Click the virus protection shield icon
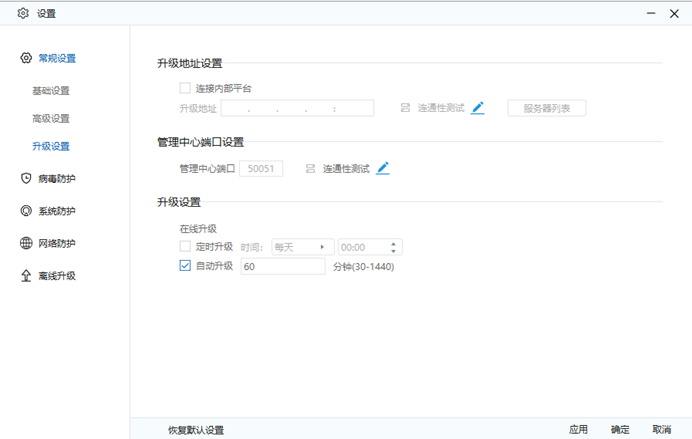 (x=26, y=178)
